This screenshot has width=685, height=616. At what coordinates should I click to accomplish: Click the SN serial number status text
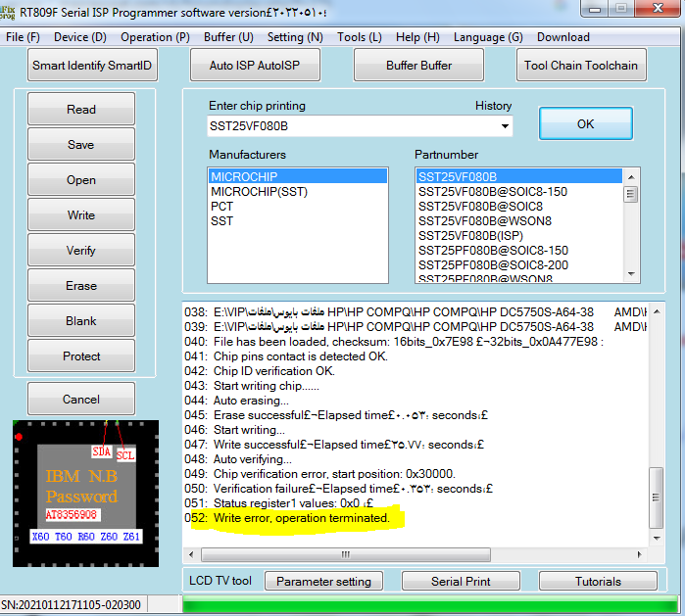tap(71, 604)
